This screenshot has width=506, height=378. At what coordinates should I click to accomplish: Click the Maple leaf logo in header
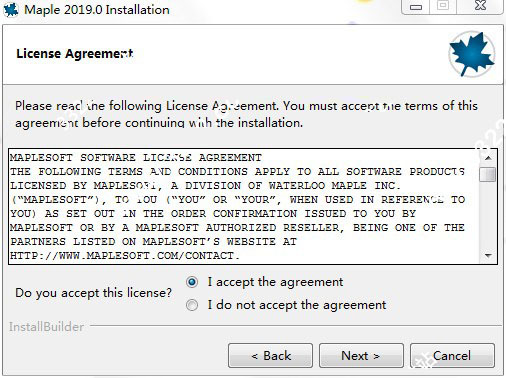point(472,54)
